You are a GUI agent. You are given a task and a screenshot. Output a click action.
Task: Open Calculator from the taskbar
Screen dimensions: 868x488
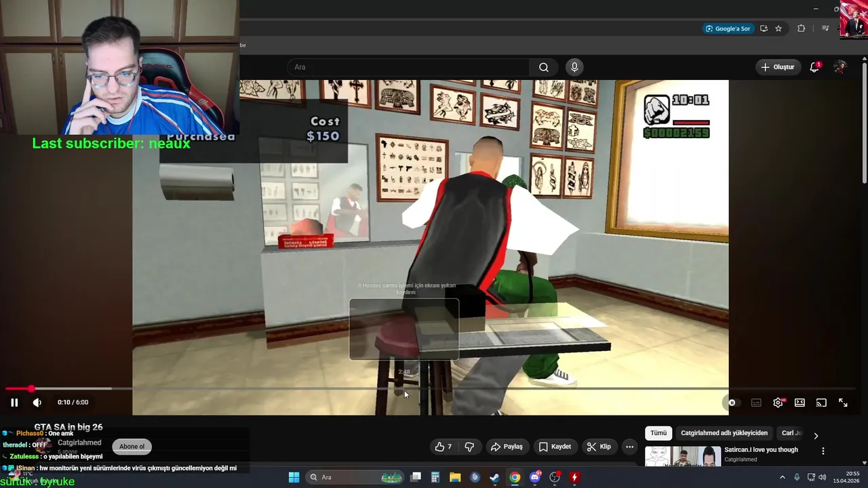435,477
